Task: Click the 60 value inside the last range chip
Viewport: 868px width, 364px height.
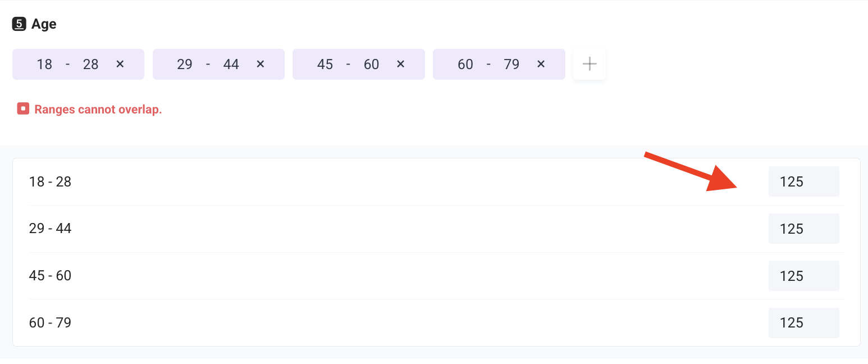Action: [465, 64]
